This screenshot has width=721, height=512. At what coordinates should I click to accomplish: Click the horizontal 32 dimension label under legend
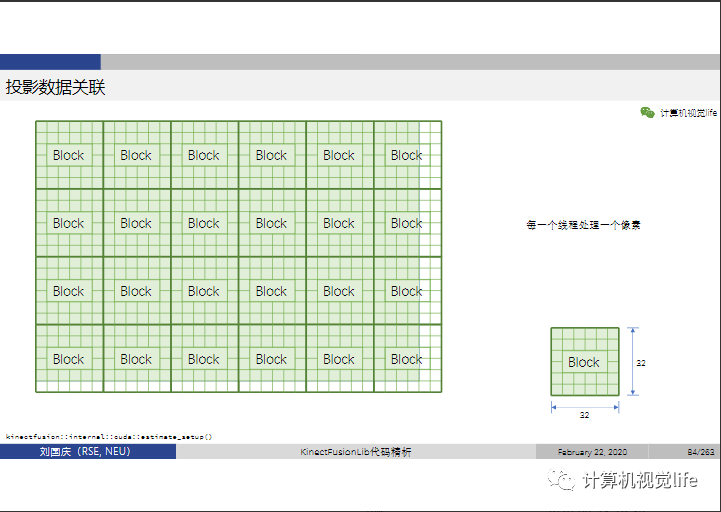click(584, 415)
